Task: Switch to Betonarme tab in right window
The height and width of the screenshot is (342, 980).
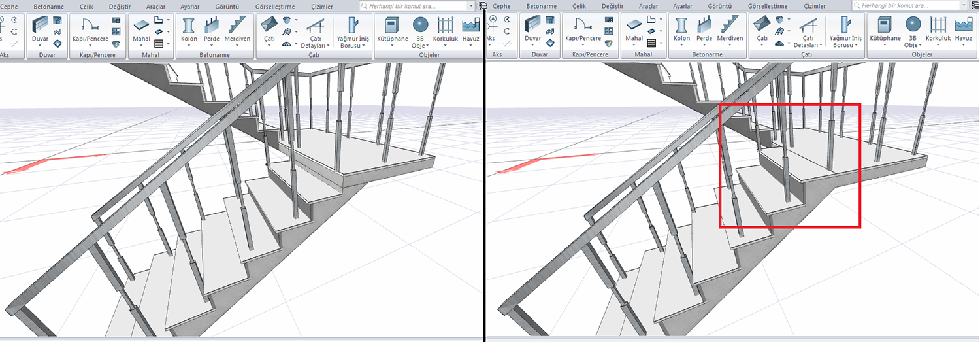Action: pyautogui.click(x=542, y=6)
